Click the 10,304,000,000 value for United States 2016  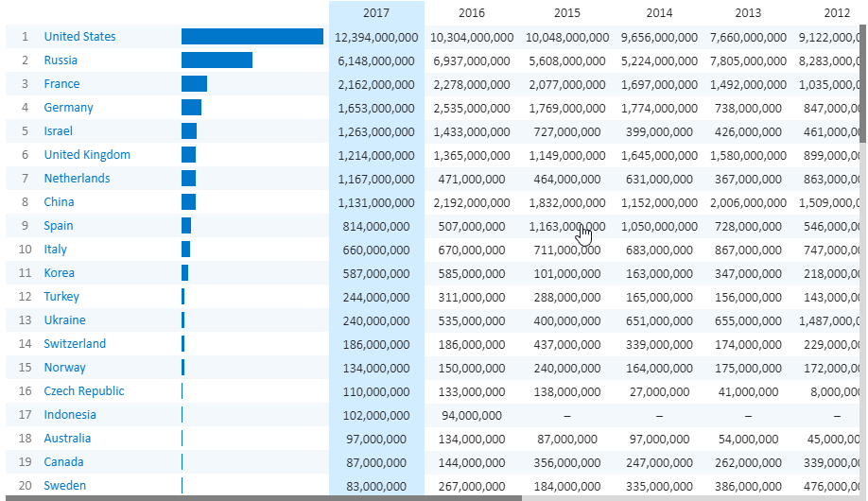click(x=472, y=38)
